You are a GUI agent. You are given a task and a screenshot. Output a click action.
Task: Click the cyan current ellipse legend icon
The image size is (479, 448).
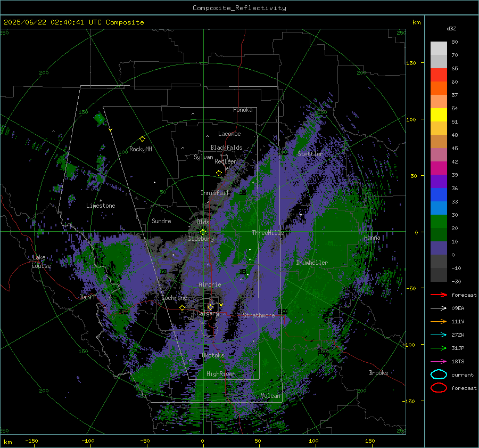[x=439, y=374]
